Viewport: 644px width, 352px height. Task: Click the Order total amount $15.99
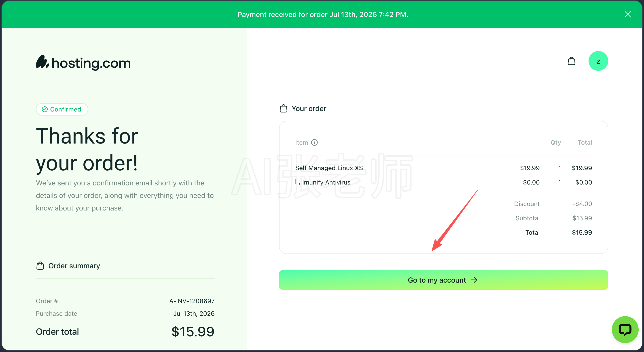[x=193, y=331]
